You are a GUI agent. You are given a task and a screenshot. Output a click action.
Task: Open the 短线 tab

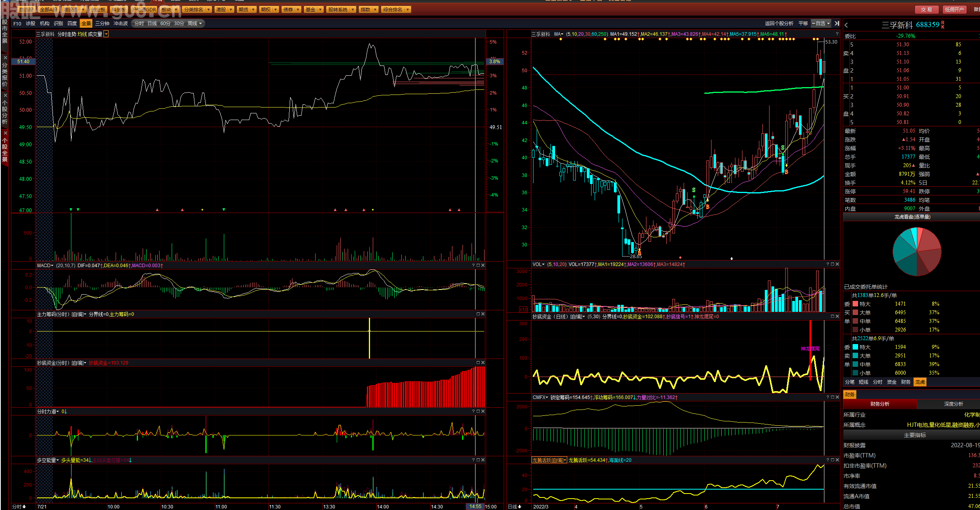click(864, 382)
